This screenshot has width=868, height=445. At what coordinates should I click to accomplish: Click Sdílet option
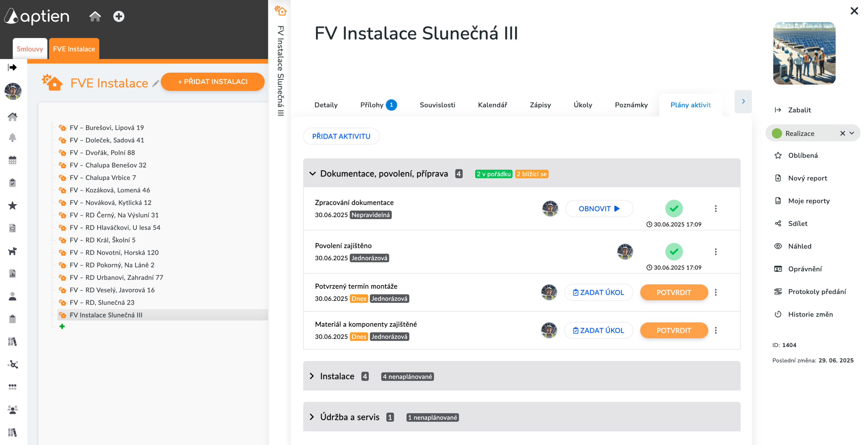tap(791, 223)
